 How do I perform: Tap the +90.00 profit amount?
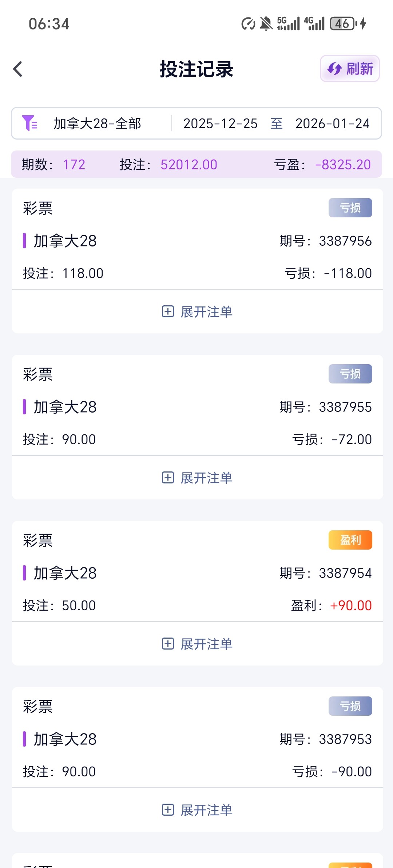pos(350,606)
